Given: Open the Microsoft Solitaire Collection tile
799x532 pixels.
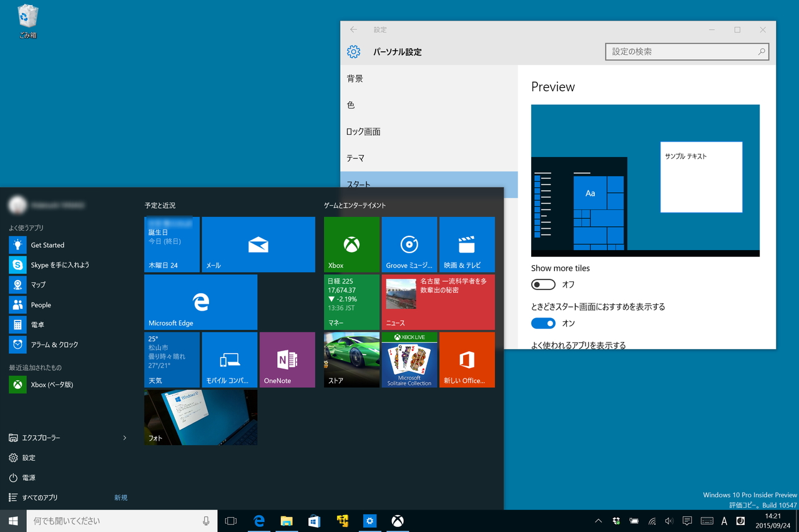Looking at the screenshot, I should point(409,360).
